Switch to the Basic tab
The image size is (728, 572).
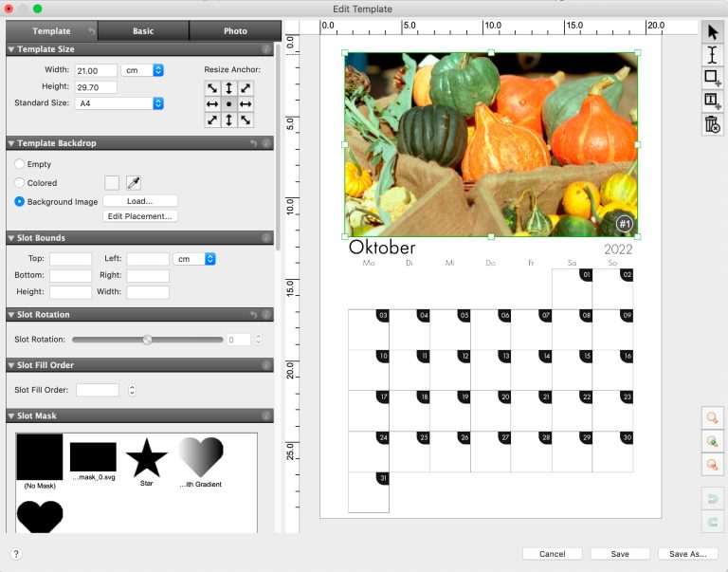click(x=143, y=31)
